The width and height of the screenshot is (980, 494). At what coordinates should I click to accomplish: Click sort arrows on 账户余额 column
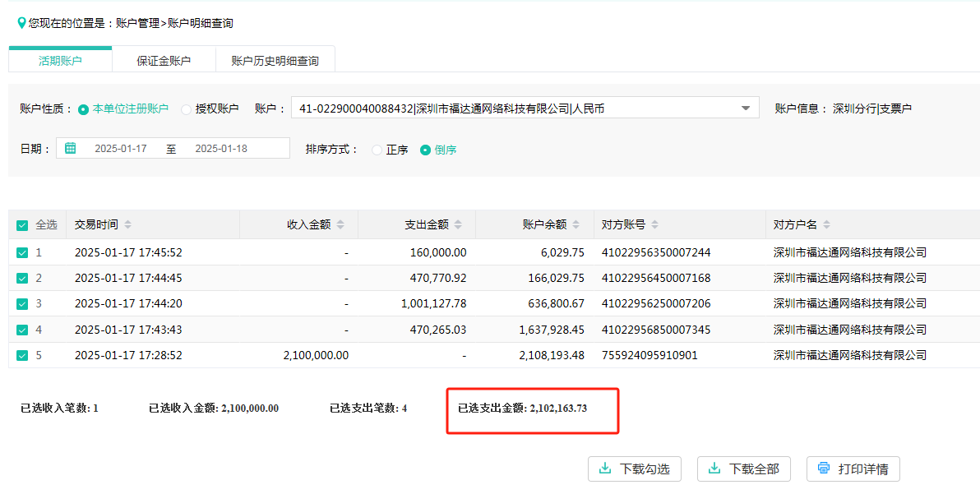576,225
